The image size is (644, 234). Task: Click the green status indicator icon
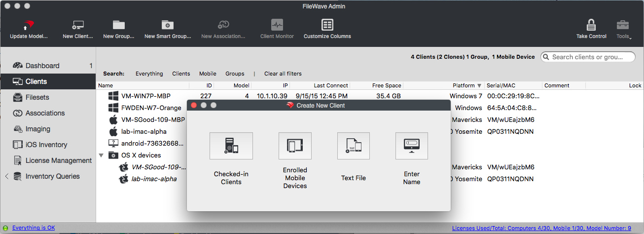tap(6, 229)
